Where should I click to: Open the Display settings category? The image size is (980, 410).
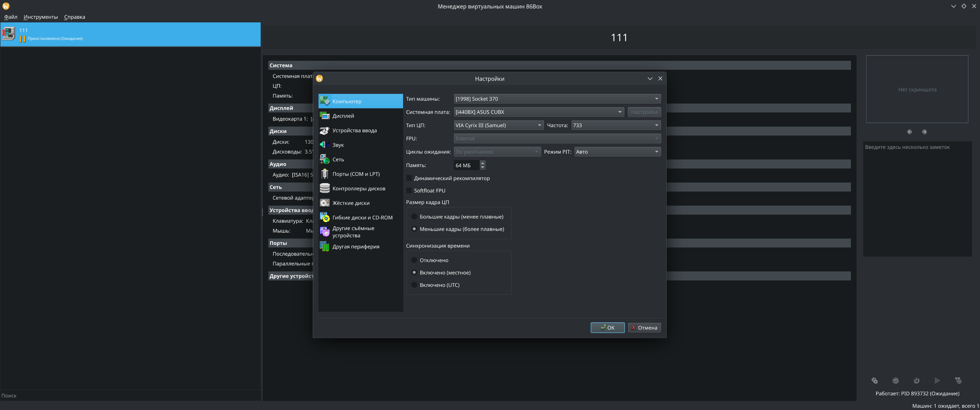(x=343, y=116)
